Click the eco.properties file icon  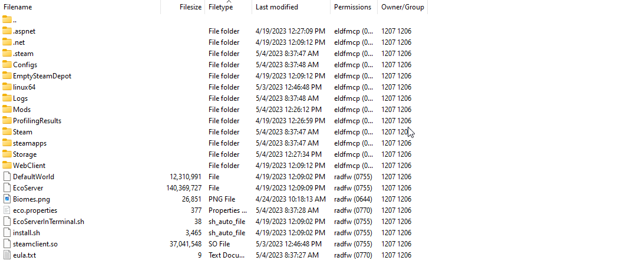7,210
